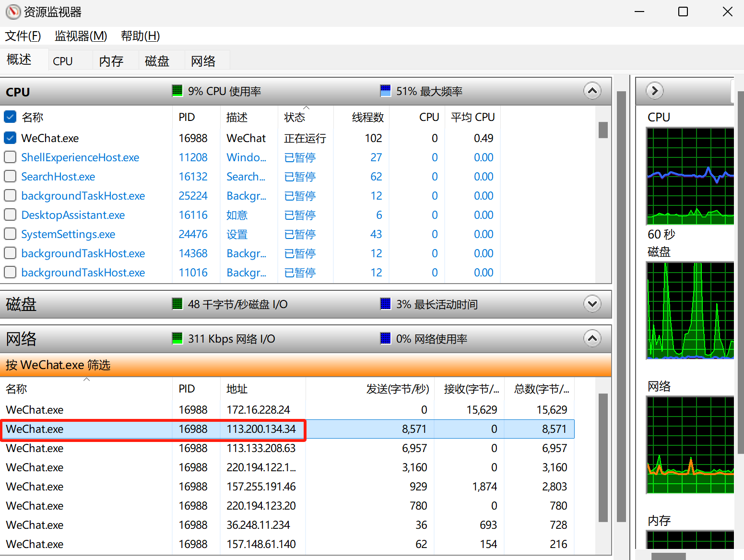Check the backgroundTaskHost.exe PID 25224 checkbox

pyautogui.click(x=10, y=195)
